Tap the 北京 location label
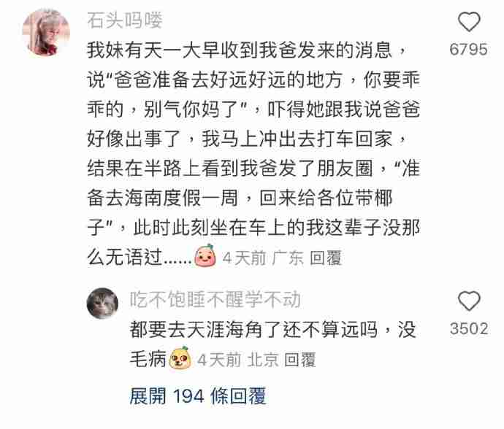504x429 pixels. tap(263, 360)
